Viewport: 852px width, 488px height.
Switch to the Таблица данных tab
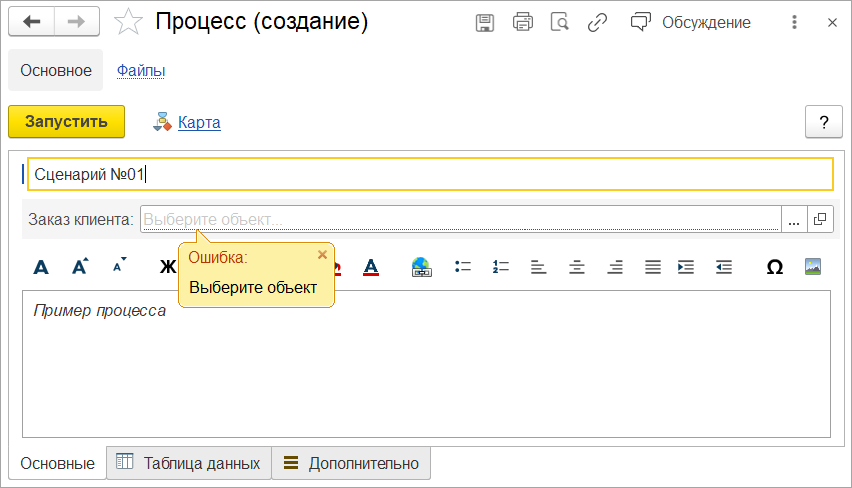pos(189,463)
